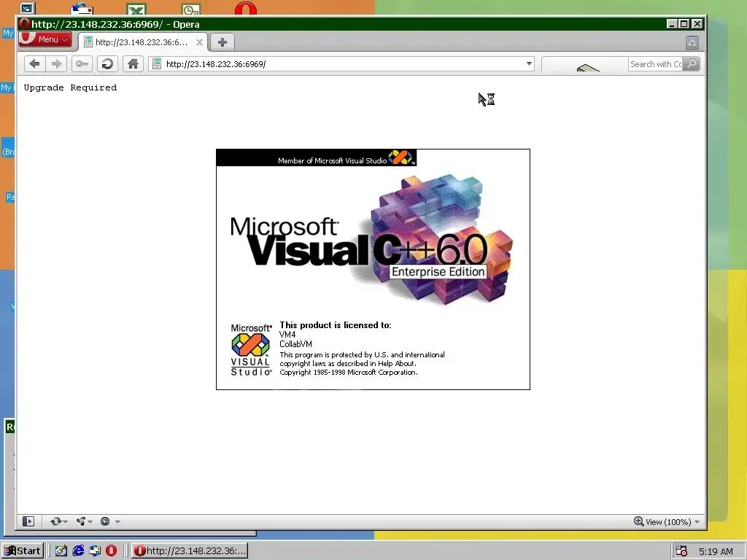Viewport: 747px width, 560px height.
Task: Launch Opera from quick launch
Action: (x=112, y=551)
